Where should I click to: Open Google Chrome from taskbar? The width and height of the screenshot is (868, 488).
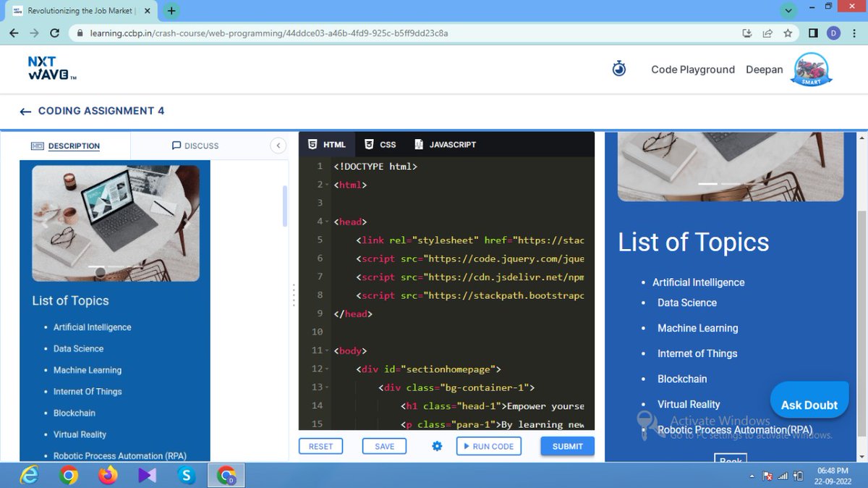[69, 475]
